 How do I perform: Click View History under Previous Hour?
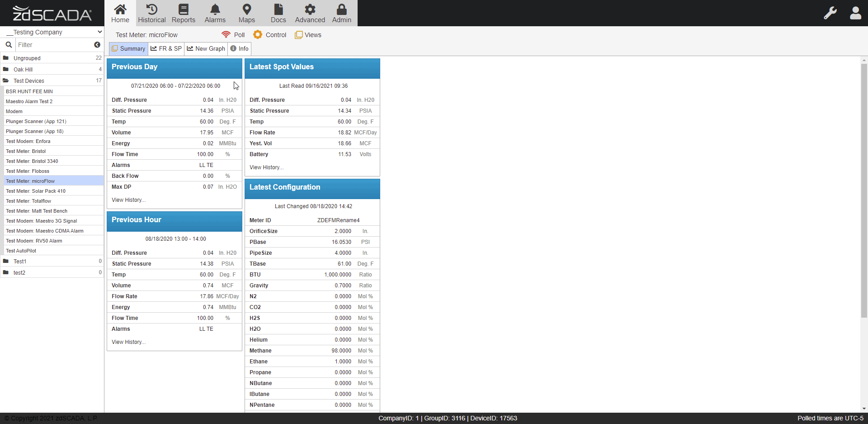point(129,342)
